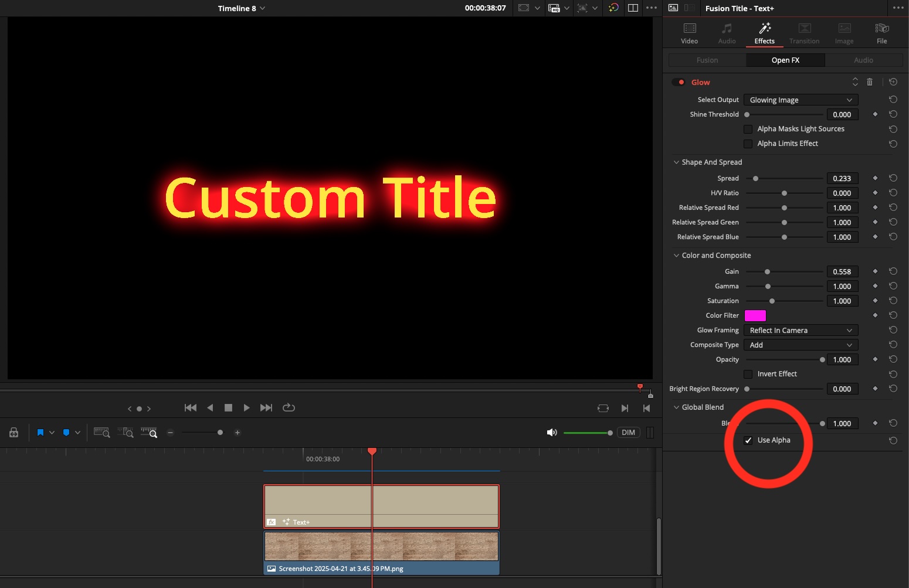The image size is (909, 588).
Task: Play the timeline forward
Action: click(247, 408)
